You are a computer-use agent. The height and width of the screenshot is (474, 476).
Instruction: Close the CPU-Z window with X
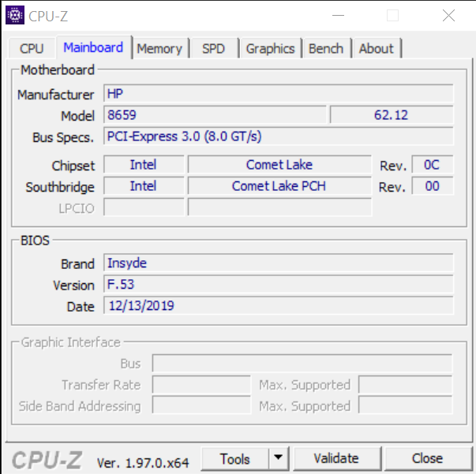point(448,15)
